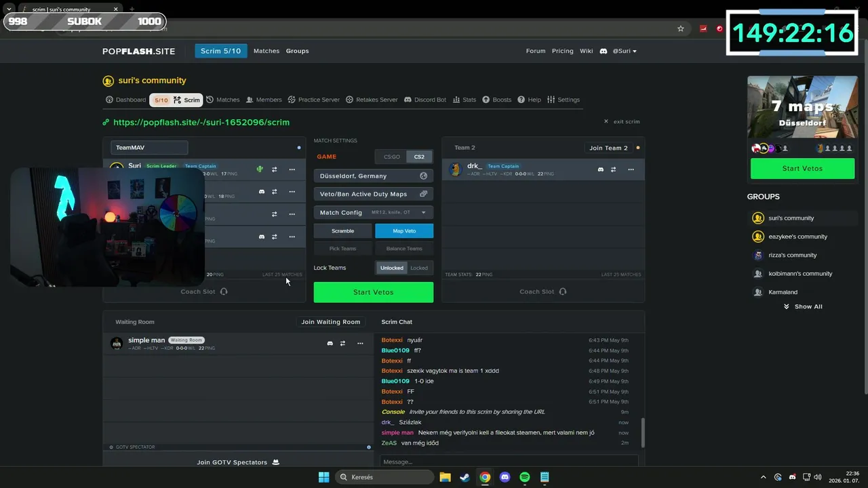Open Notepad from the taskbar

point(545,477)
